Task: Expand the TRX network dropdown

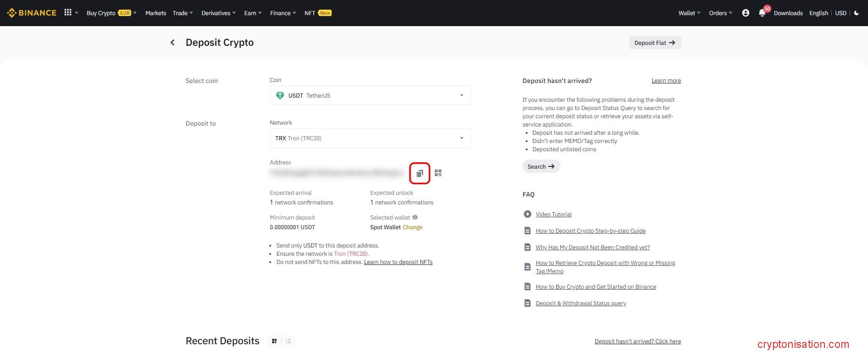Action: point(370,138)
